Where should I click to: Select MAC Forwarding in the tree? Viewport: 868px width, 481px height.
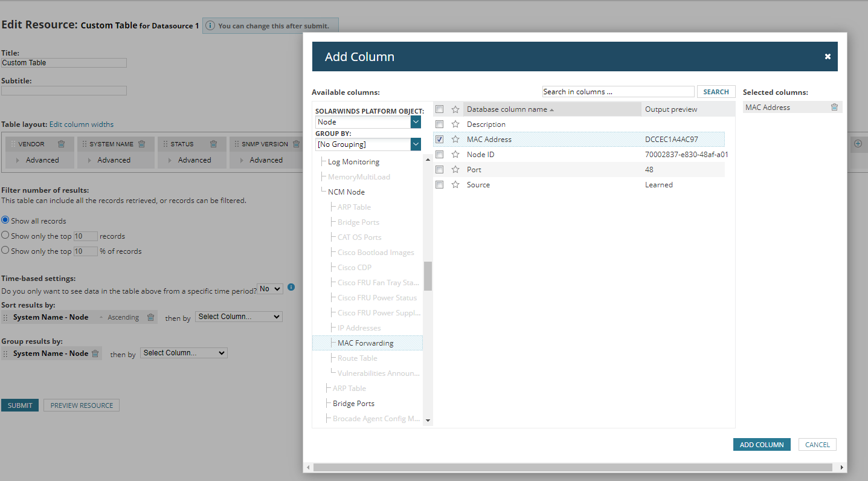(365, 343)
